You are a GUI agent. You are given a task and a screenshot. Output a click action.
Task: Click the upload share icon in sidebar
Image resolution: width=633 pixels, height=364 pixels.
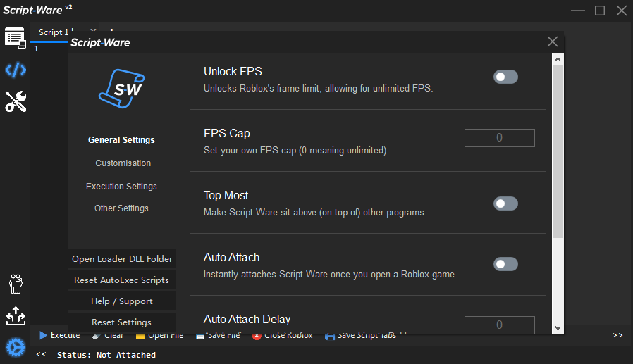[15, 315]
